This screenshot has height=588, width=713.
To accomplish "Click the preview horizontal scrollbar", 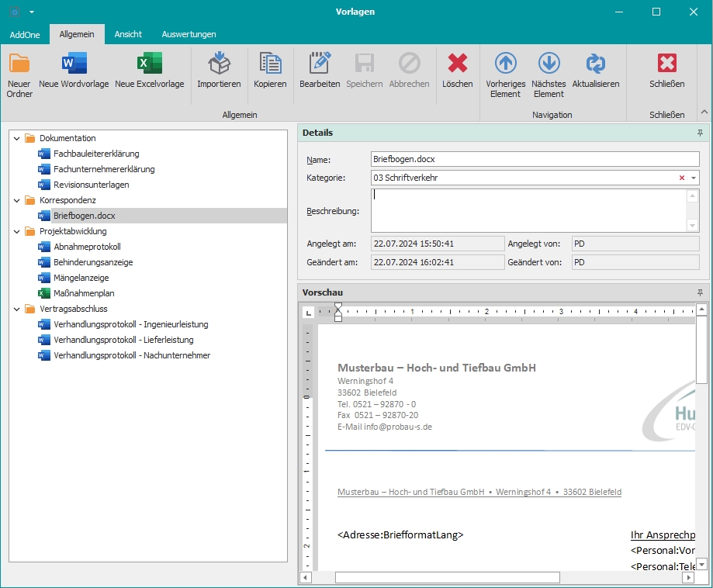I will click(x=447, y=577).
